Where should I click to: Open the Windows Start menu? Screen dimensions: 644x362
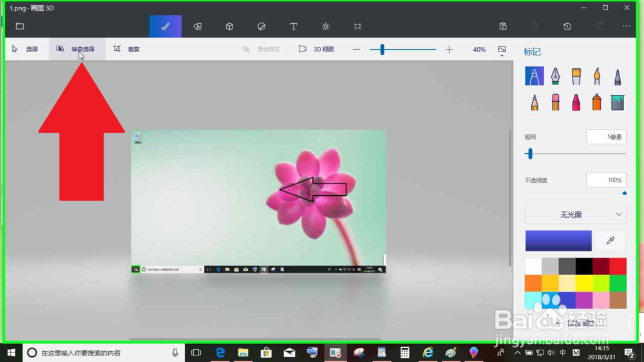(x=11, y=352)
